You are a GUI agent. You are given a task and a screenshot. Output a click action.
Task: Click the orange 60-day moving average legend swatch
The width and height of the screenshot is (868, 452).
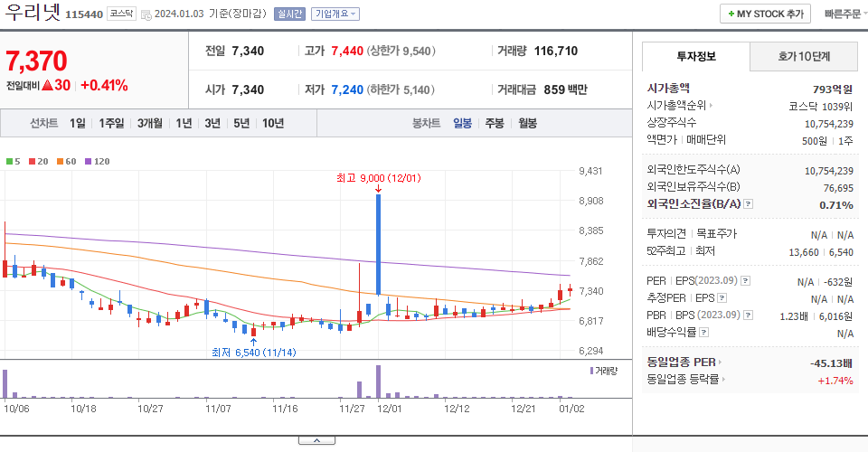[x=60, y=162]
